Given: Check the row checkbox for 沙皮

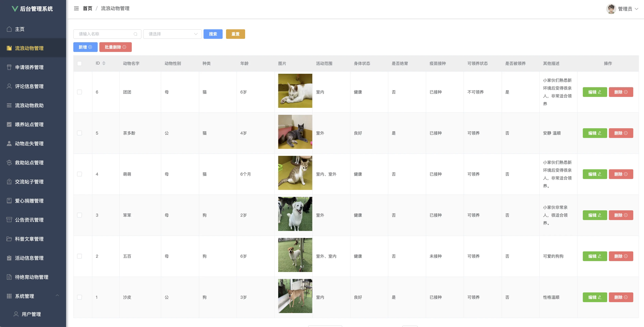Looking at the screenshot, I should pyautogui.click(x=79, y=297).
